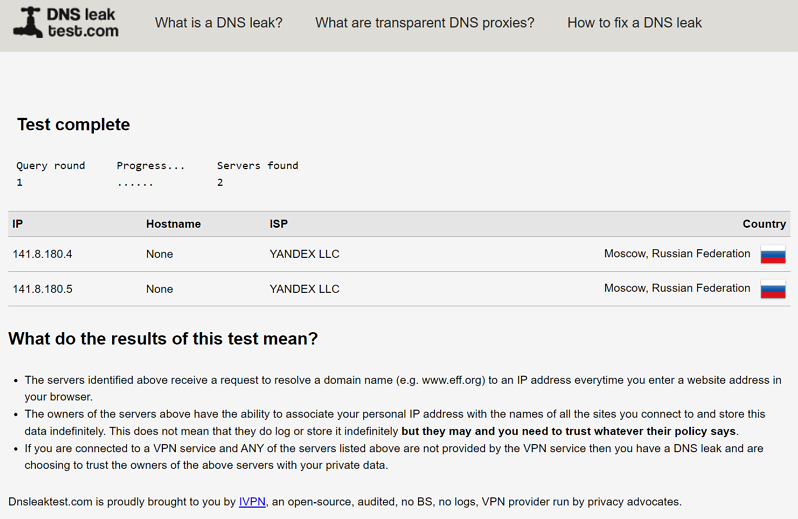Follow the IVPN hyperlink
Image resolution: width=798 pixels, height=519 pixels.
tap(252, 501)
